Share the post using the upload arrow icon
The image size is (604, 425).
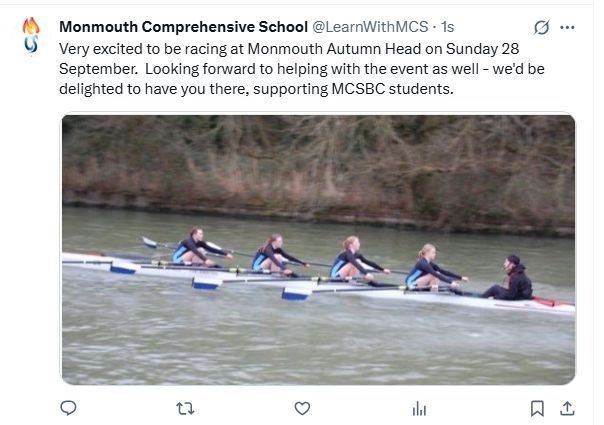[x=567, y=408]
